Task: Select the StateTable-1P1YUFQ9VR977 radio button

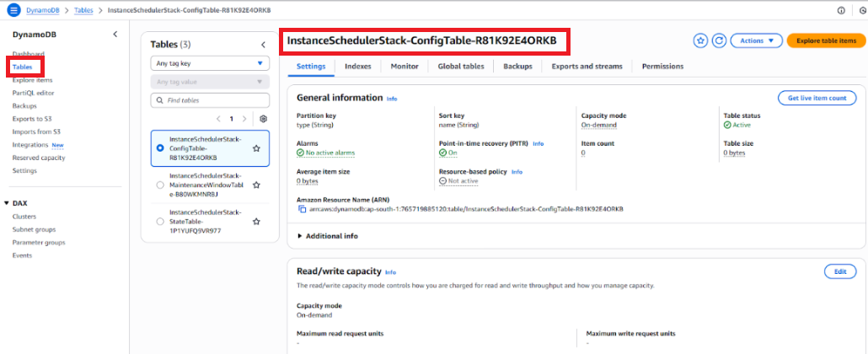Action: [x=160, y=221]
